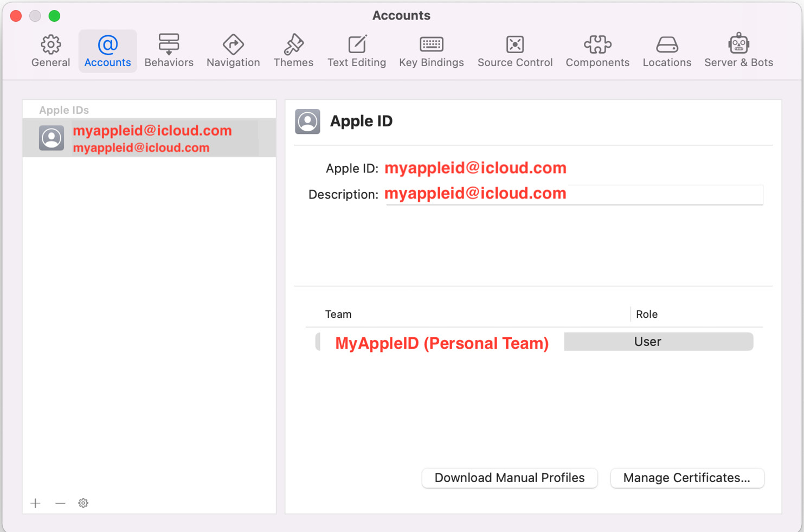Click the Apple ID header avatar icon
This screenshot has width=804, height=532.
coord(307,121)
